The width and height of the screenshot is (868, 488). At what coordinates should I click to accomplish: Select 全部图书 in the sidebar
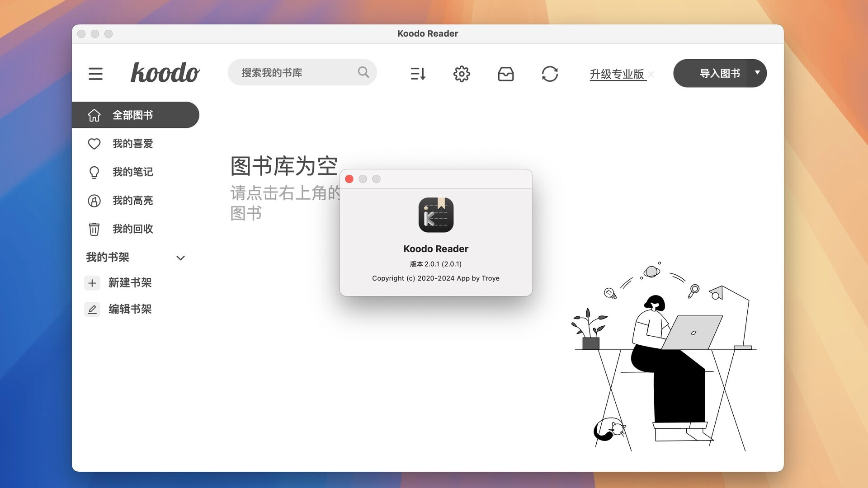[x=135, y=115]
